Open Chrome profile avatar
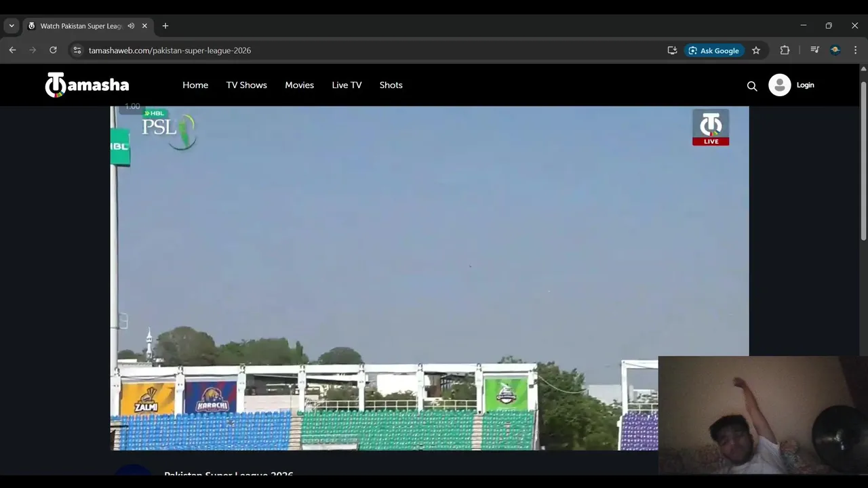Image resolution: width=868 pixels, height=488 pixels. point(835,50)
